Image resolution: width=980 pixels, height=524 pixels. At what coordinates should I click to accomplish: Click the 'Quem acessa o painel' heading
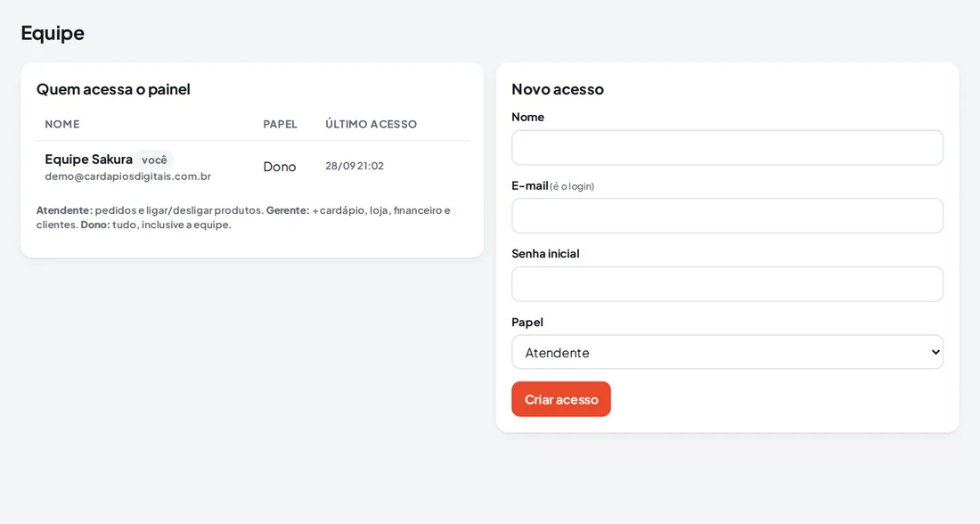click(113, 89)
